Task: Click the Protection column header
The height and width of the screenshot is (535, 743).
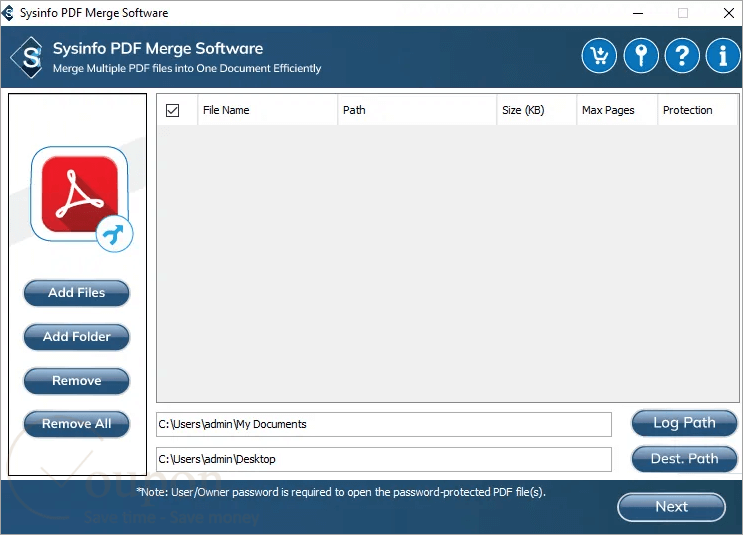Action: pyautogui.click(x=698, y=110)
